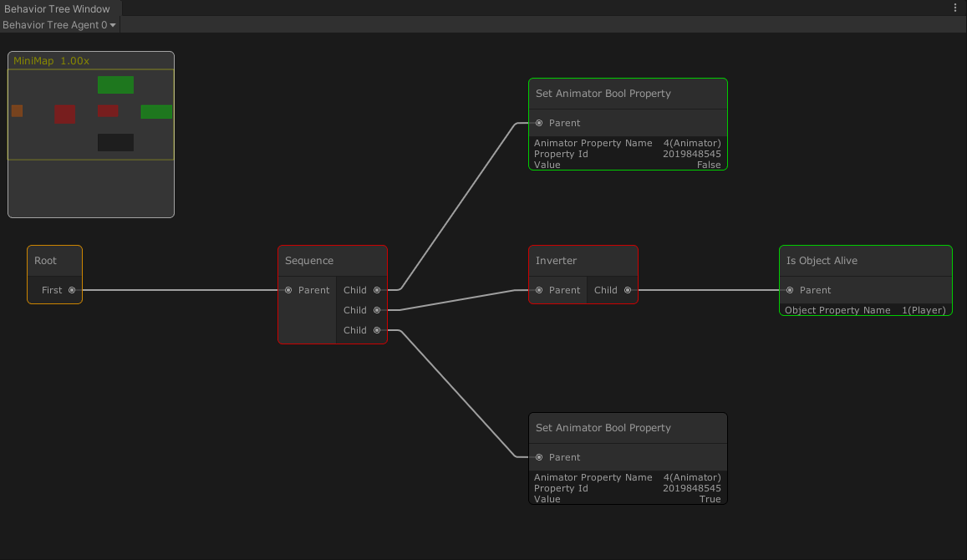Click the Inverter node Parent input port
The image size is (967, 560).
(539, 290)
